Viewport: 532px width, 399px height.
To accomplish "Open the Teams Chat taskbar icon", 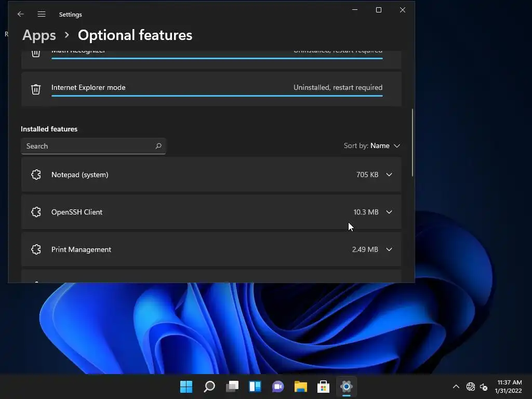I will coord(278,387).
